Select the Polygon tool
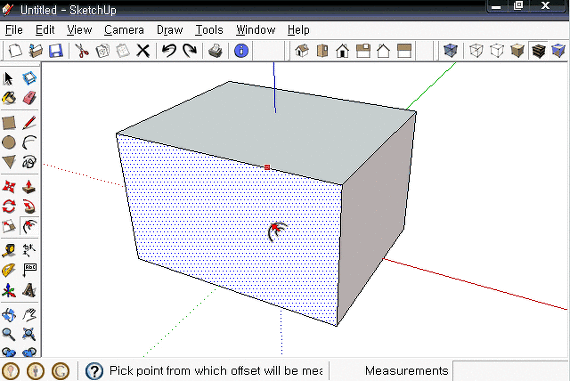The image size is (570, 381). click(9, 162)
